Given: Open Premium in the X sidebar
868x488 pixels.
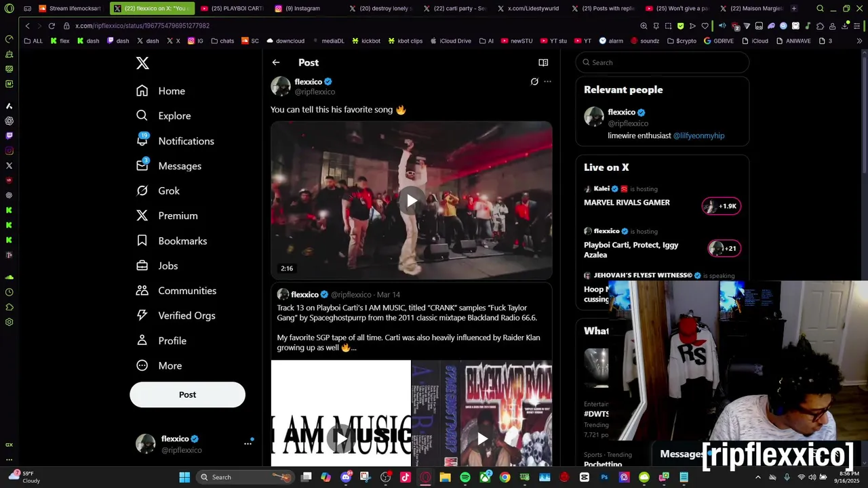Looking at the screenshot, I should [167, 216].
